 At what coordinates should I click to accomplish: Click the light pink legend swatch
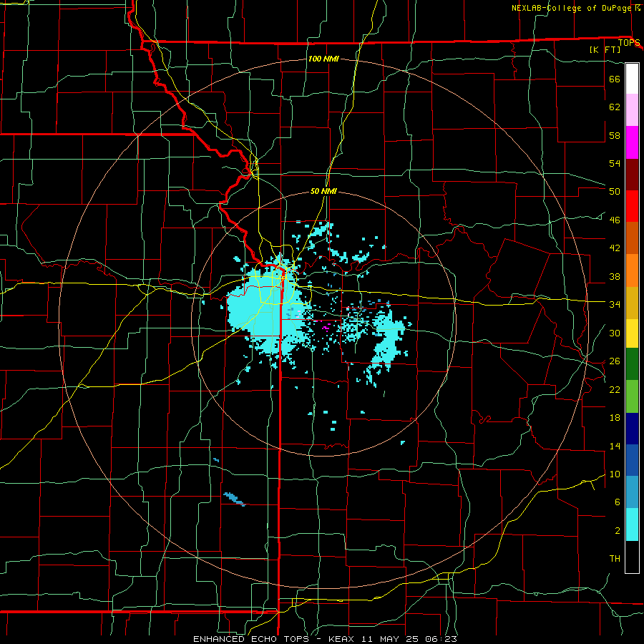pos(632,110)
